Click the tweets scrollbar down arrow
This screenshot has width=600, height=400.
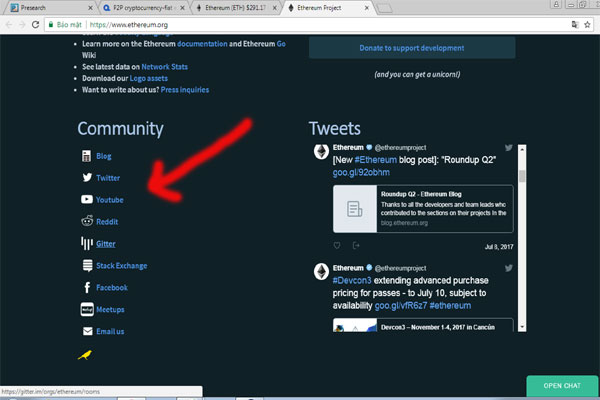coord(522,327)
